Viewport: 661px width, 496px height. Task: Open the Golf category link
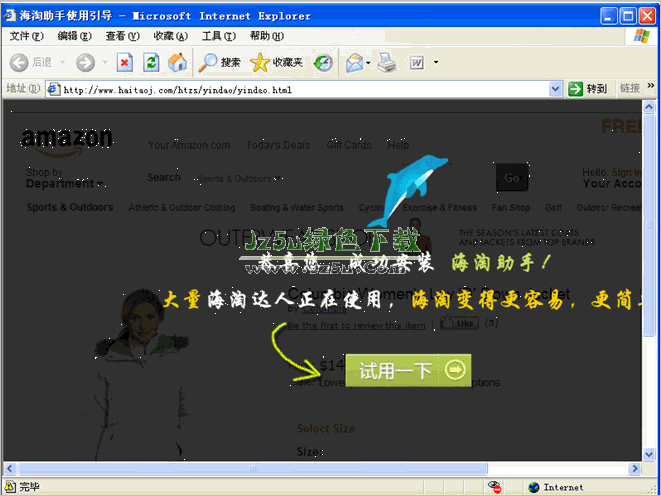coord(553,208)
